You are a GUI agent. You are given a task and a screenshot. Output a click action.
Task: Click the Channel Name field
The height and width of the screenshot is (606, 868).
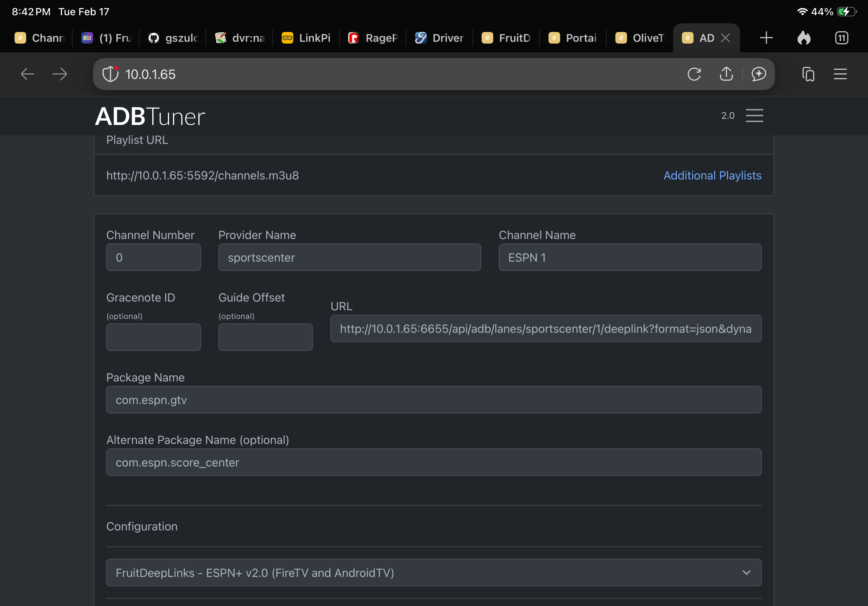click(x=630, y=257)
